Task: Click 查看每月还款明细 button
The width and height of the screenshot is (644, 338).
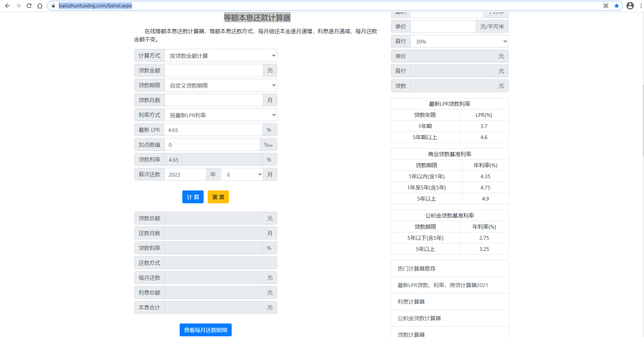Action: [x=206, y=330]
